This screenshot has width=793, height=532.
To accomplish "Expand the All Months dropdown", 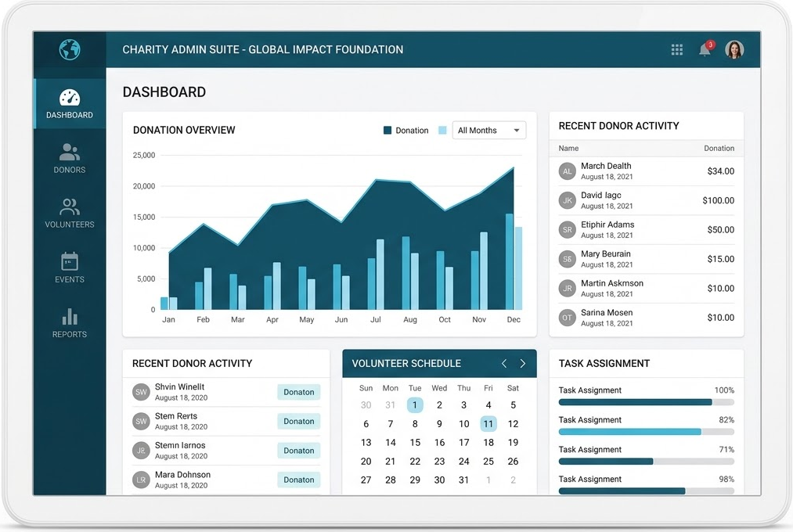I will 489,131.
